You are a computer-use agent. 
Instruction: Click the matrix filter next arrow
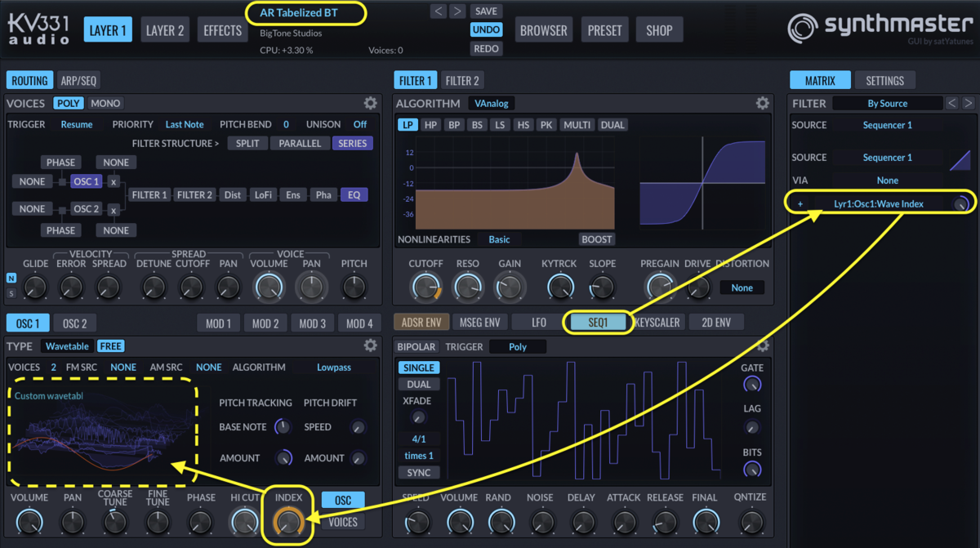pyautogui.click(x=968, y=103)
